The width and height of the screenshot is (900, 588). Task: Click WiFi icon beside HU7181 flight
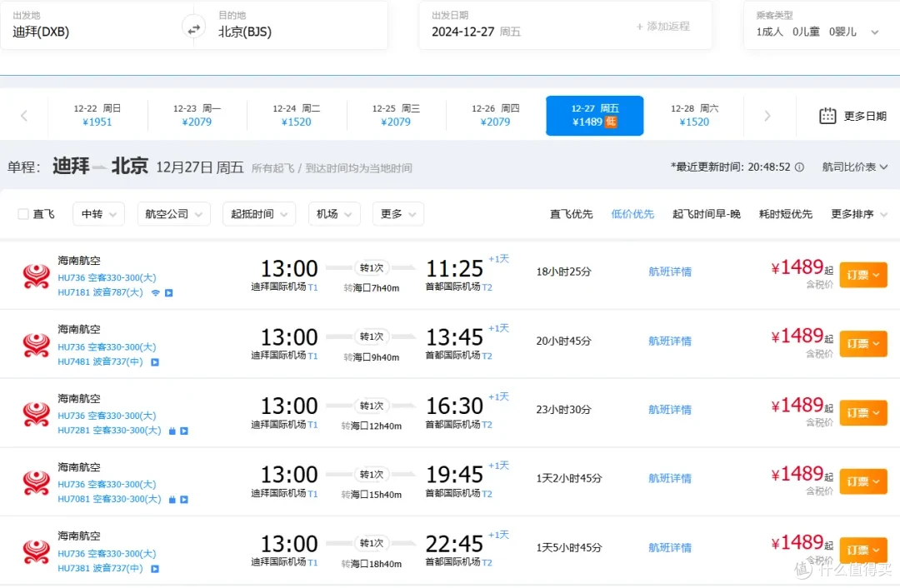tap(156, 292)
